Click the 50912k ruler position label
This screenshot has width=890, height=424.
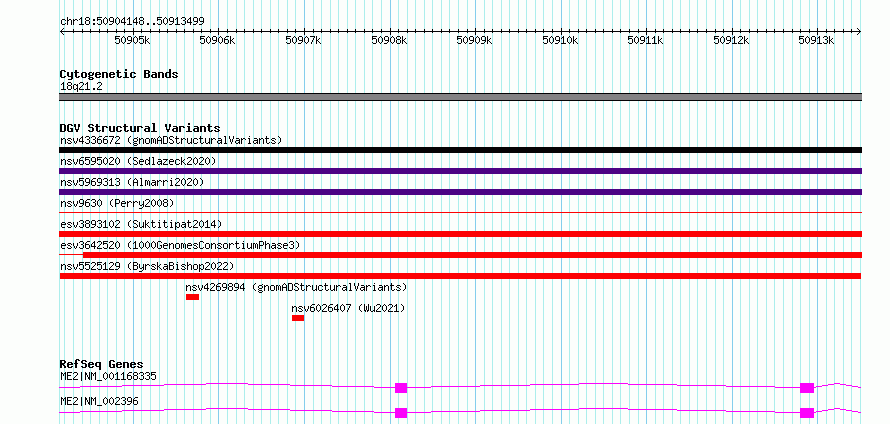tap(732, 40)
